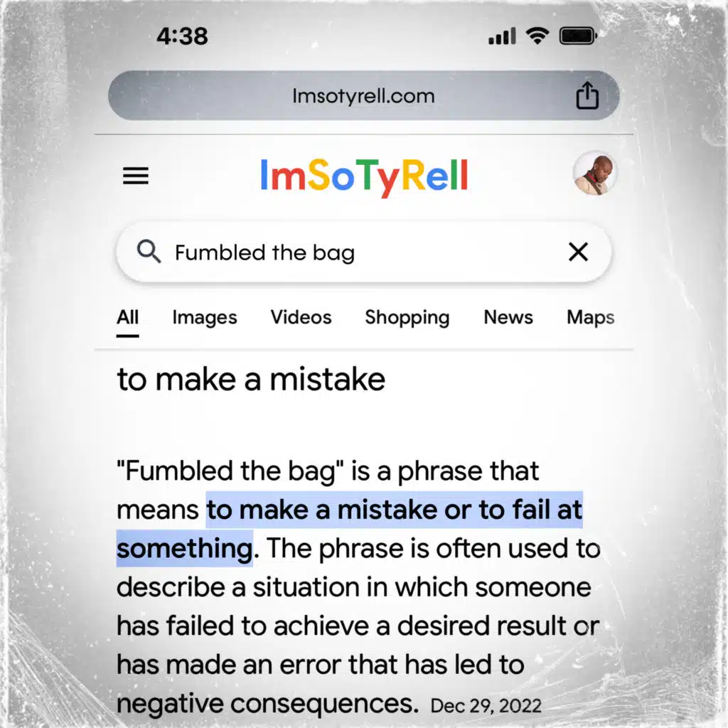Clear the search with the X icon
Screen dimensions: 728x728
pos(579,252)
